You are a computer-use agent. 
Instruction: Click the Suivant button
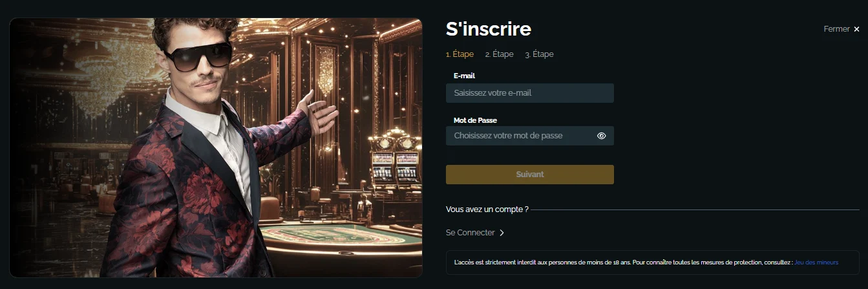[x=530, y=175]
